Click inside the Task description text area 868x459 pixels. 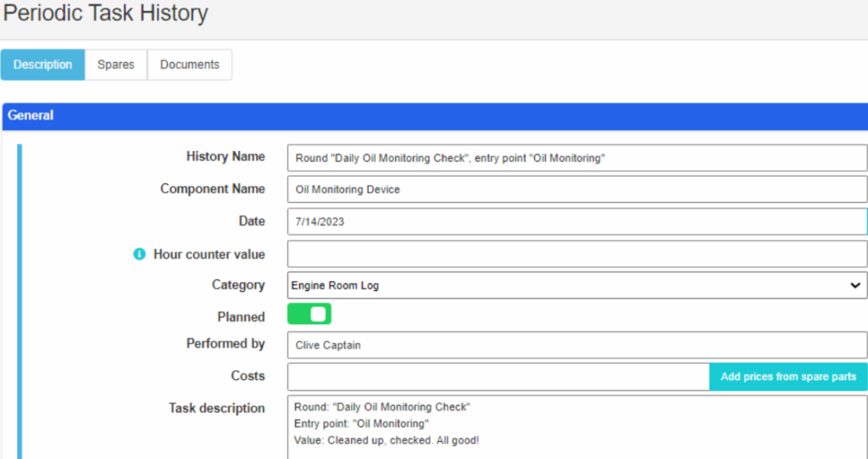(x=577, y=428)
